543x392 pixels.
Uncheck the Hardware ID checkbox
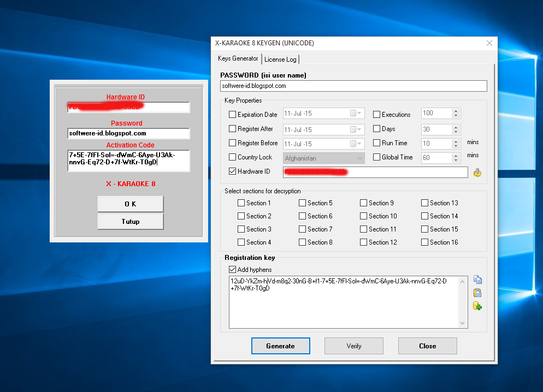(232, 171)
